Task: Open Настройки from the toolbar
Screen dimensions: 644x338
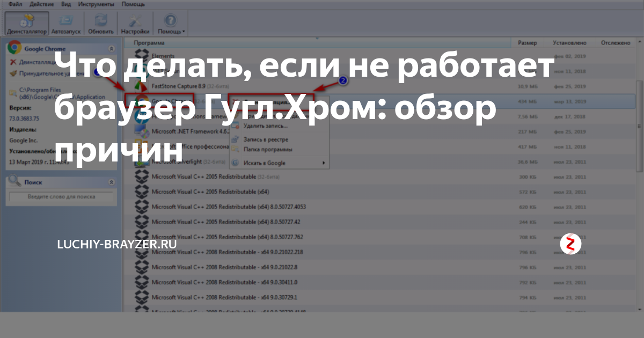Action: (135, 23)
